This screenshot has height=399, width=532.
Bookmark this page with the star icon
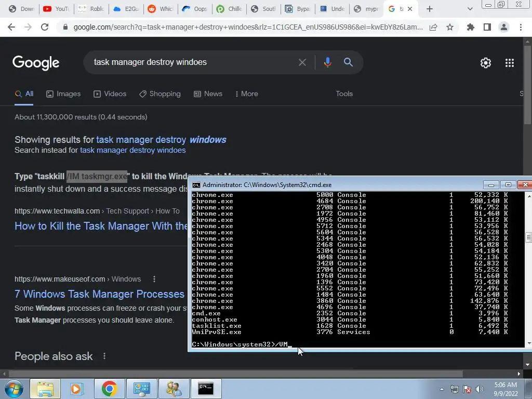point(450,27)
